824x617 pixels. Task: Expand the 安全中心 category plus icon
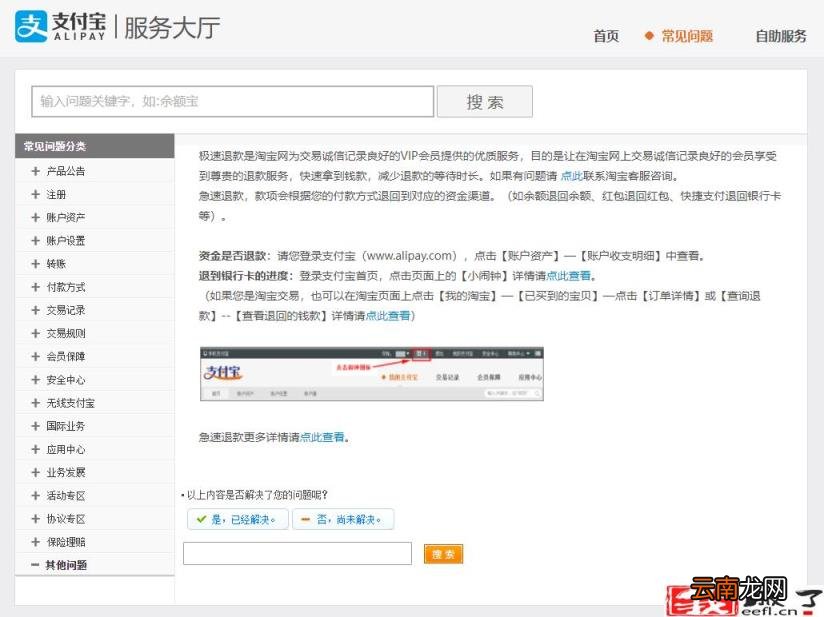click(x=35, y=379)
